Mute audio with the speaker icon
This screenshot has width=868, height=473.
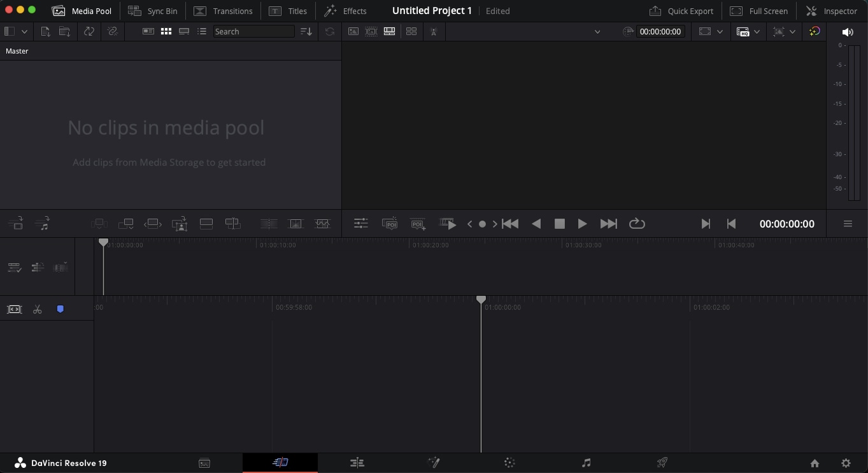(848, 32)
